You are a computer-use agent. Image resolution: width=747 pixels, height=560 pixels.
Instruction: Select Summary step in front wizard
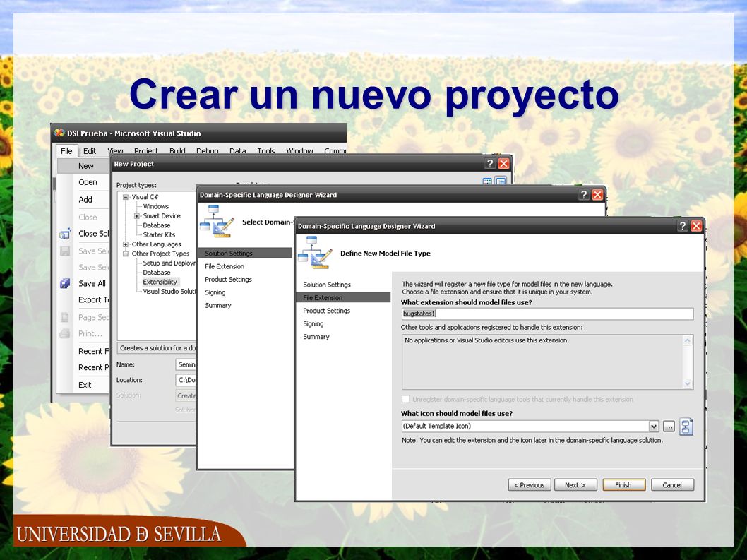316,336
